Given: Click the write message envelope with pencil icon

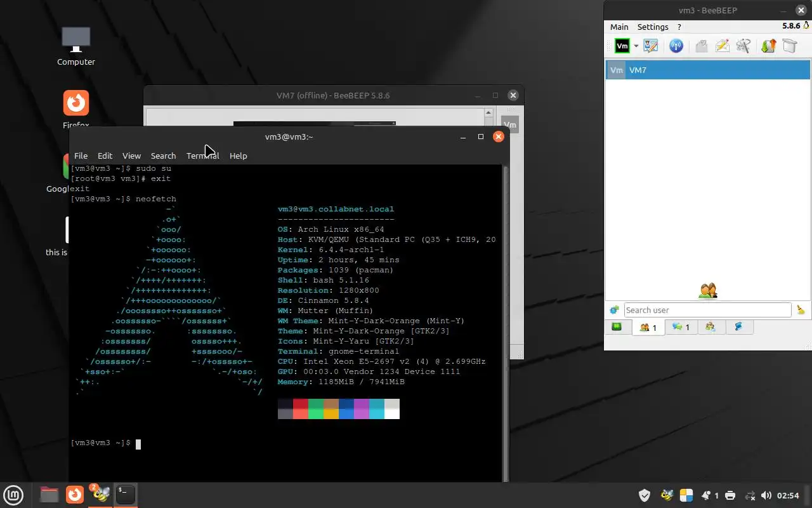Looking at the screenshot, I should click(722, 46).
